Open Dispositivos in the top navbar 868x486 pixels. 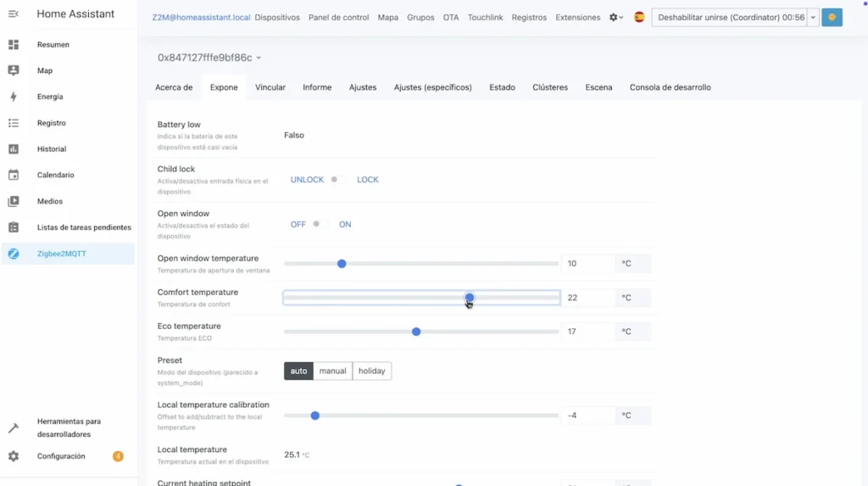(x=277, y=17)
